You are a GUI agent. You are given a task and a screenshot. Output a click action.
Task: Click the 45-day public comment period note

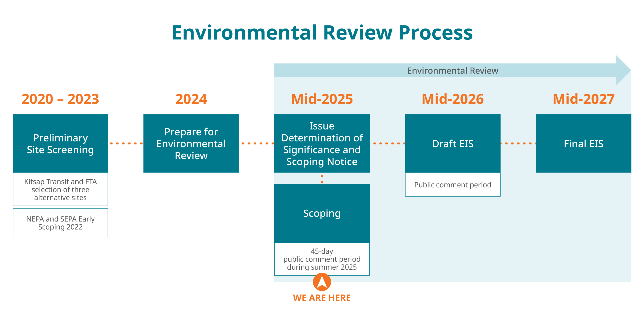pos(322,259)
